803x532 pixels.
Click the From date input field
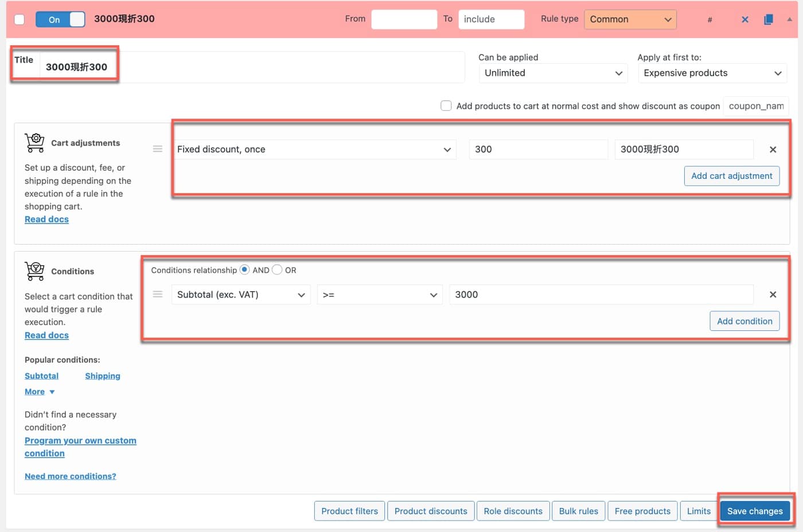(404, 19)
